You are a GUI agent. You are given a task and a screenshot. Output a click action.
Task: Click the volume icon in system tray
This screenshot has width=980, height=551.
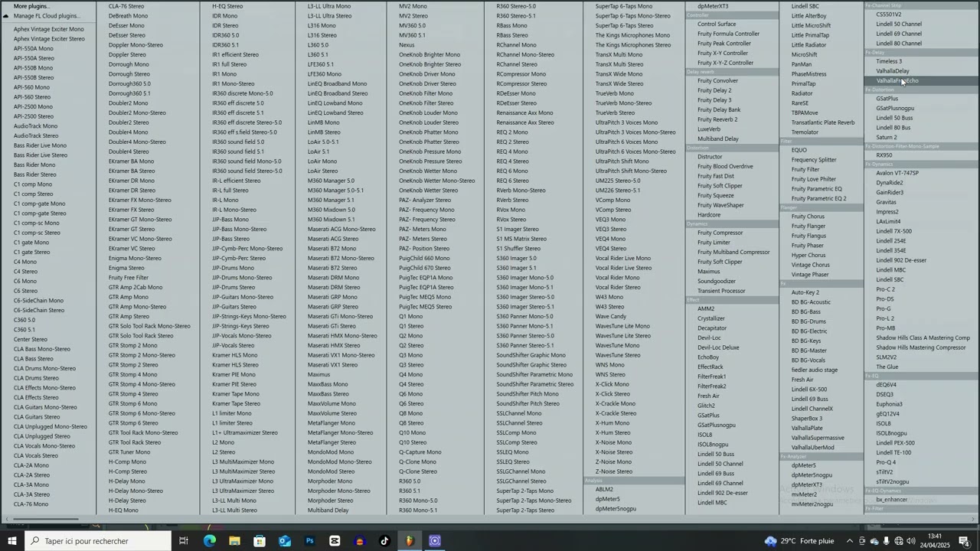[911, 542]
